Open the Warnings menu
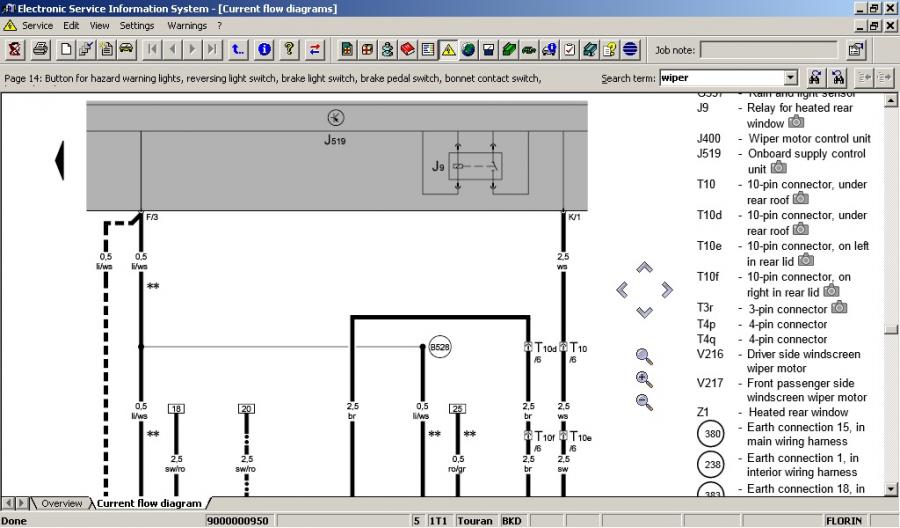 click(x=187, y=25)
